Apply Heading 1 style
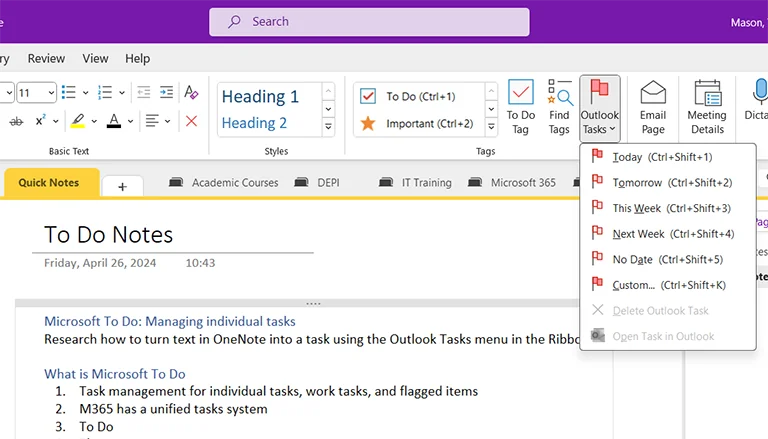This screenshot has width=768, height=439. click(260, 97)
